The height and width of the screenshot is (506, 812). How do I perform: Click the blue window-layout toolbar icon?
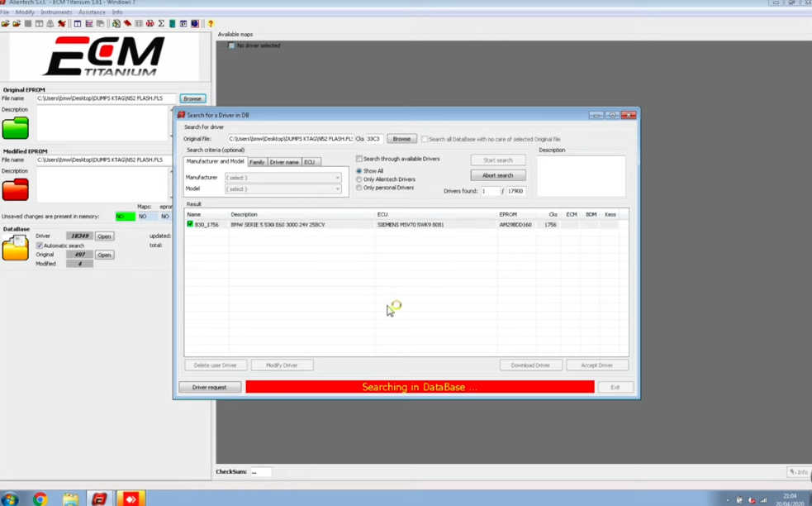77,24
